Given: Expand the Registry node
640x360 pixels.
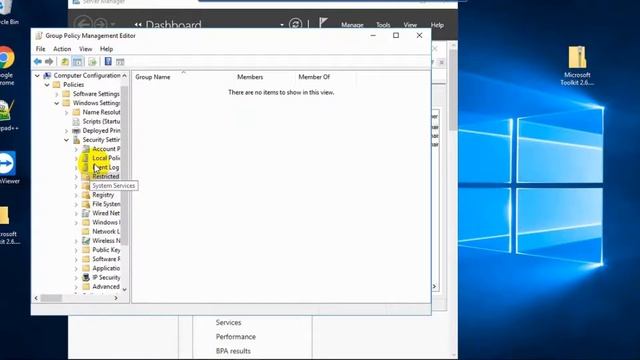Looking at the screenshot, I should pos(76,195).
